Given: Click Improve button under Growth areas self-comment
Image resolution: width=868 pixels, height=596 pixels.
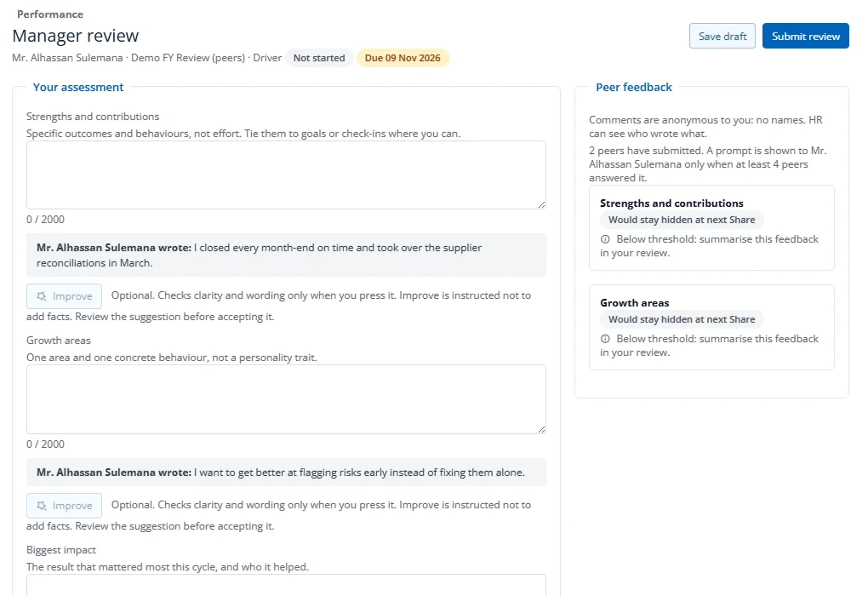Looking at the screenshot, I should pyautogui.click(x=64, y=506).
